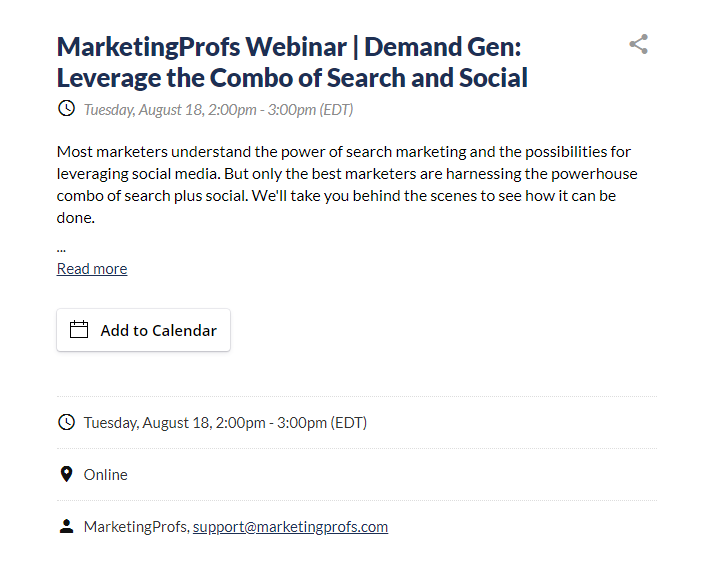
Task: Open the support@marketingprofs.com email link
Action: click(290, 527)
